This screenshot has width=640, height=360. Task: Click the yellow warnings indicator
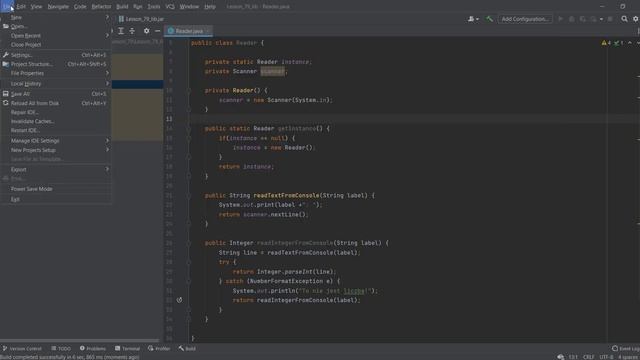click(606, 43)
